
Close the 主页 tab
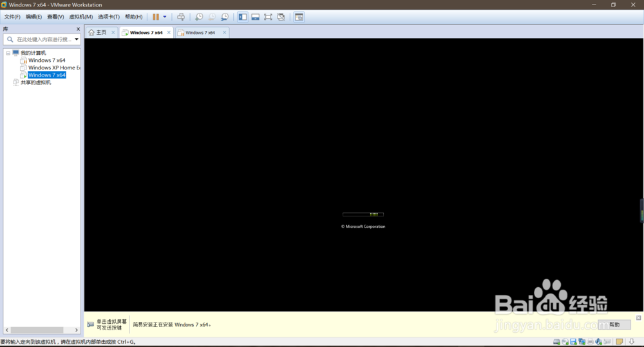pos(113,32)
